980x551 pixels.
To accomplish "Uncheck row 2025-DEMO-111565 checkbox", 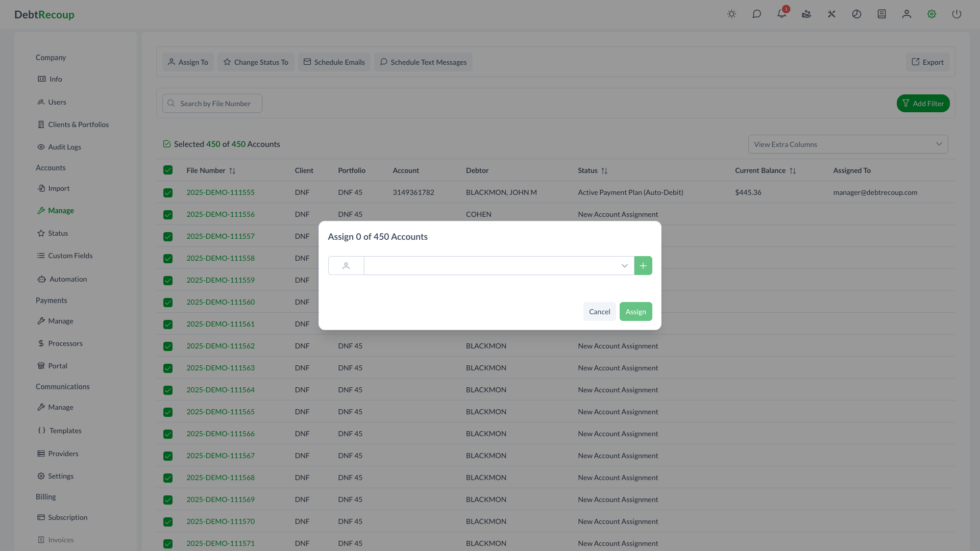I will coord(168,412).
